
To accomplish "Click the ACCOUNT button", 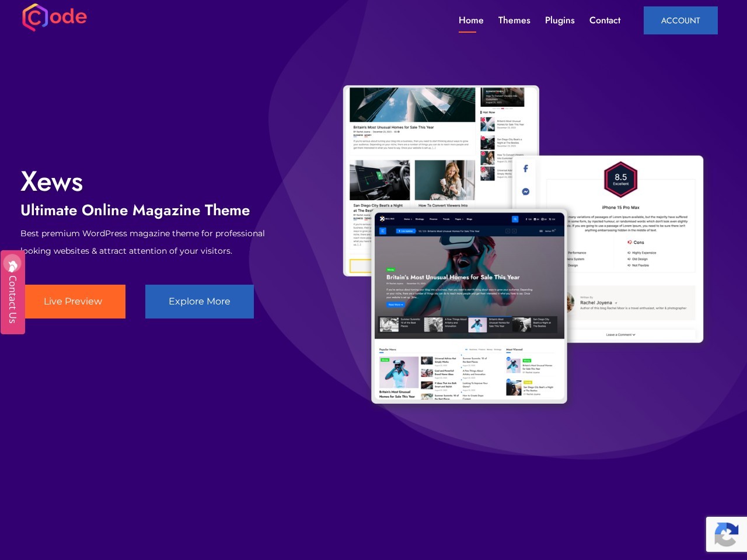I will pos(680,20).
